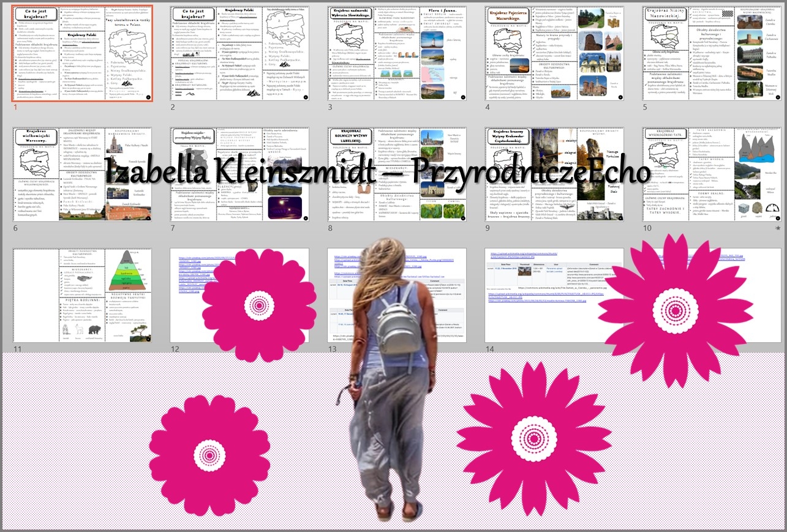Select slide 11 with the green pyramid diagram
The image size is (787, 532).
pyautogui.click(x=82, y=295)
